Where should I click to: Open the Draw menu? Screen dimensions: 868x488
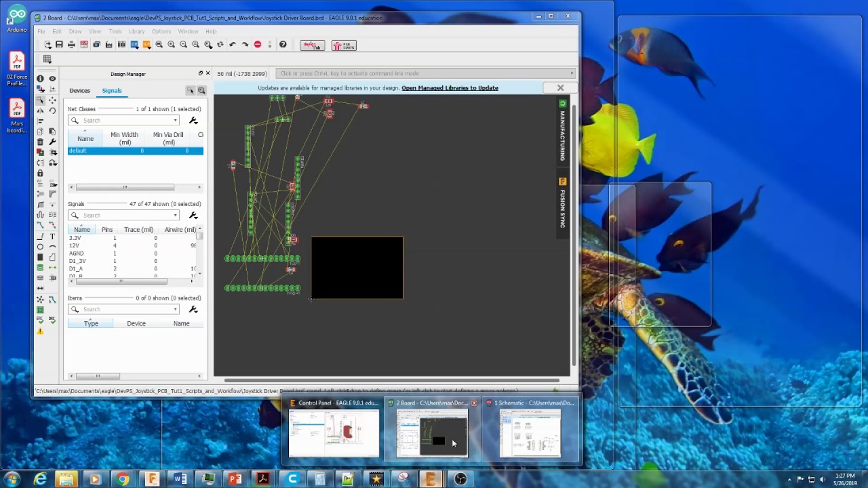pyautogui.click(x=75, y=31)
